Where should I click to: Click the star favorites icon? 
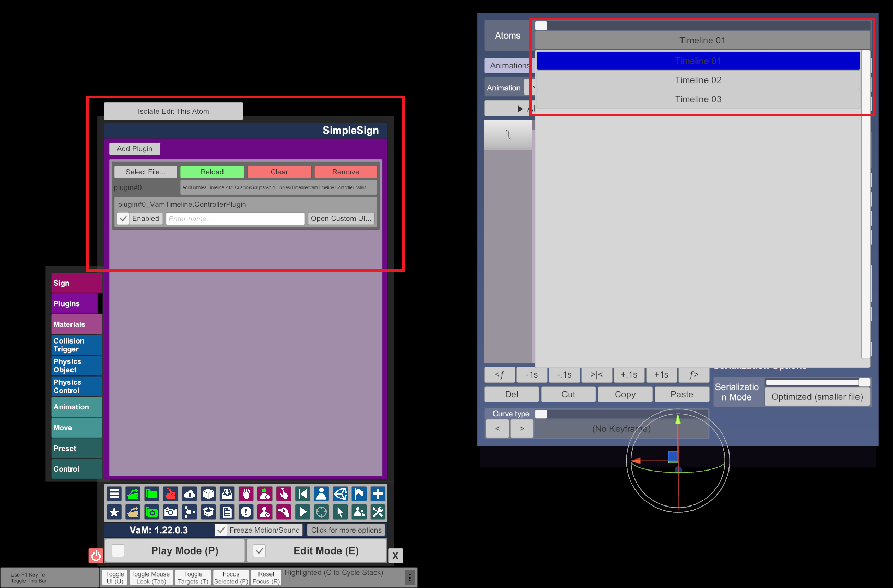(x=114, y=512)
